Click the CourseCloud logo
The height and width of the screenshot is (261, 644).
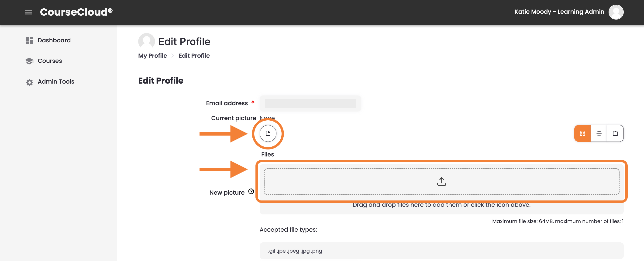pyautogui.click(x=76, y=12)
